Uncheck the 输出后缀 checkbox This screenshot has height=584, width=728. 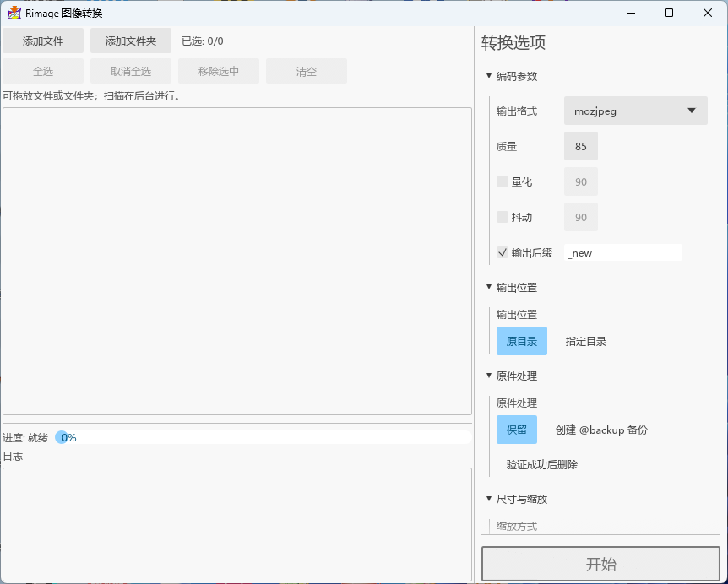point(503,252)
